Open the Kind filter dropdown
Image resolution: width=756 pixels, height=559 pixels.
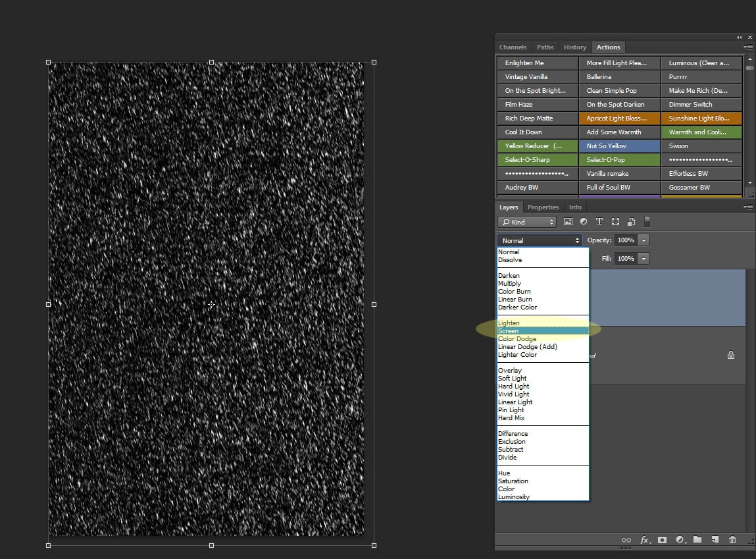tap(526, 222)
